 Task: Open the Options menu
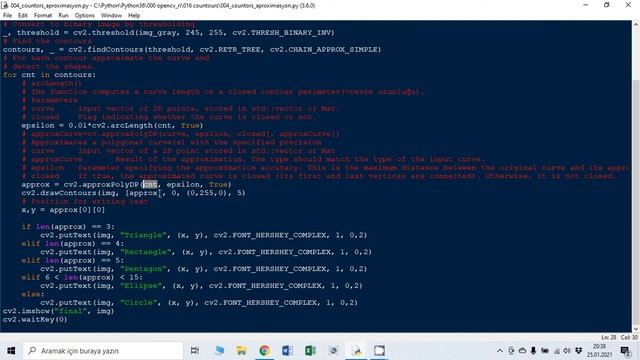pyautogui.click(x=84, y=15)
